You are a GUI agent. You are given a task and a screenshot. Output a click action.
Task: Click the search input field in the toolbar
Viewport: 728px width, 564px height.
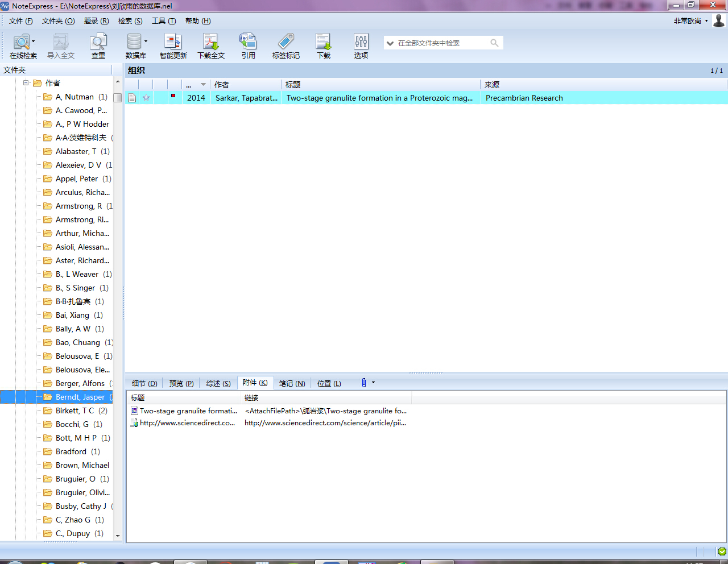(442, 43)
